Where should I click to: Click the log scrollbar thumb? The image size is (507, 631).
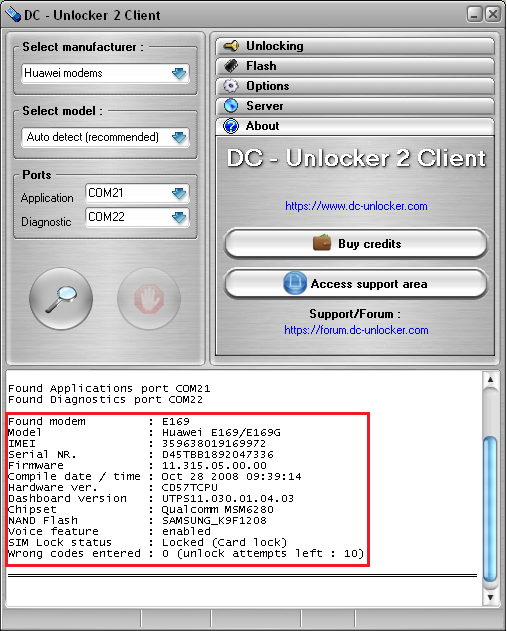pos(490,509)
